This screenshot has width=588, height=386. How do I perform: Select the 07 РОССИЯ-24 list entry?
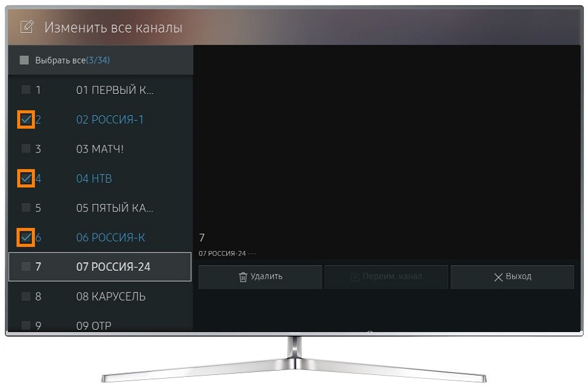tap(100, 267)
